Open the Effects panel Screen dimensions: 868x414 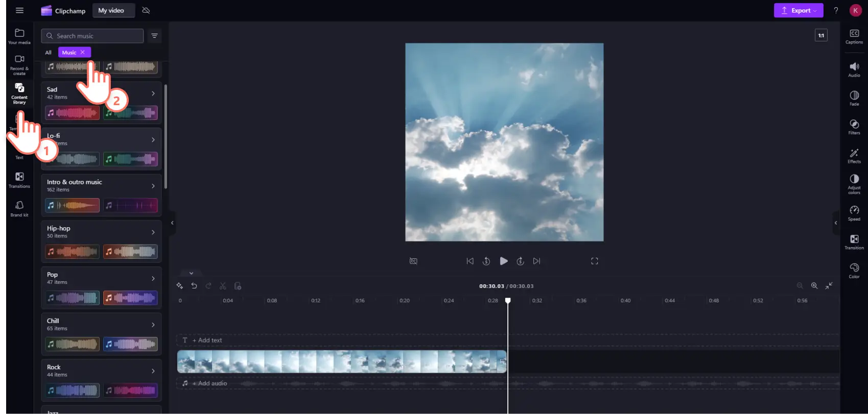pyautogui.click(x=854, y=156)
